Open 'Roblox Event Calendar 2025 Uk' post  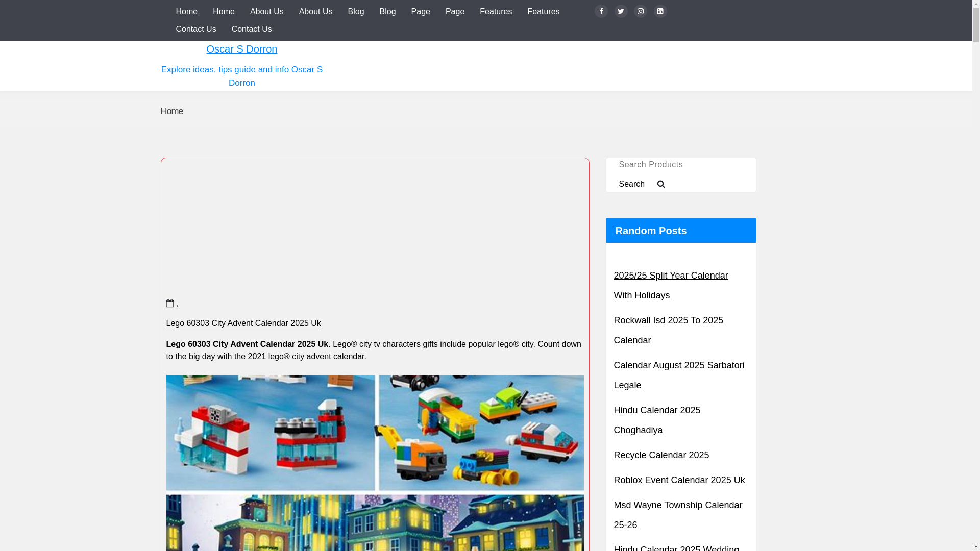tap(679, 480)
